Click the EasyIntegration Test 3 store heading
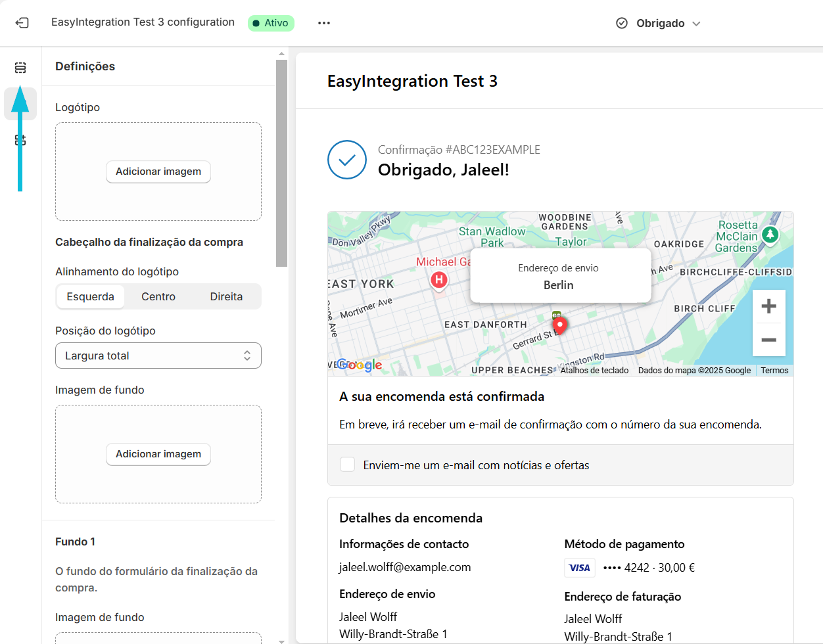823x644 pixels. [412, 81]
